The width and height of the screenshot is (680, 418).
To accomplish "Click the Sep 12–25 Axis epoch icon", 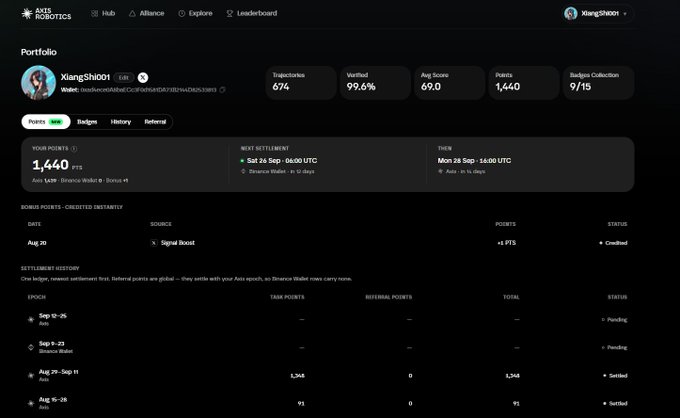I will point(31,320).
